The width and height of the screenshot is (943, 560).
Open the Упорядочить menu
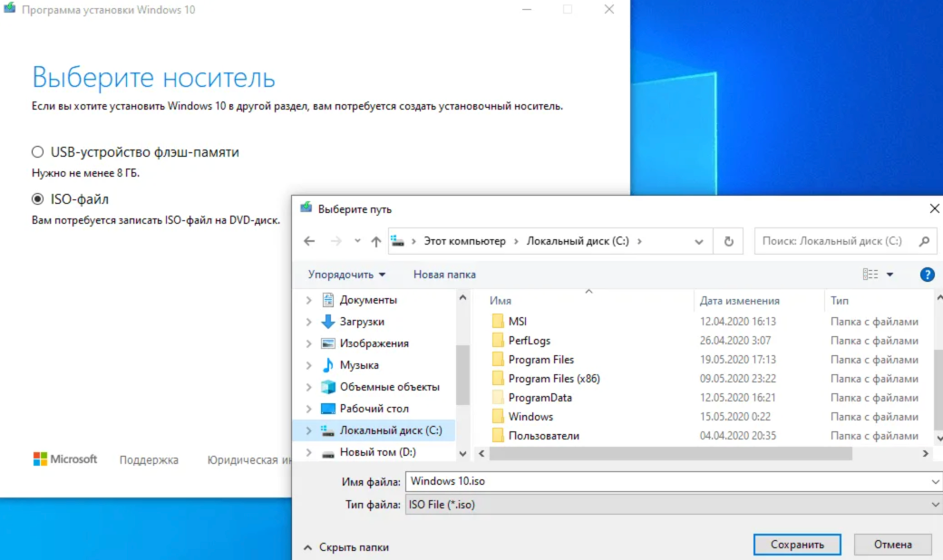pos(346,275)
